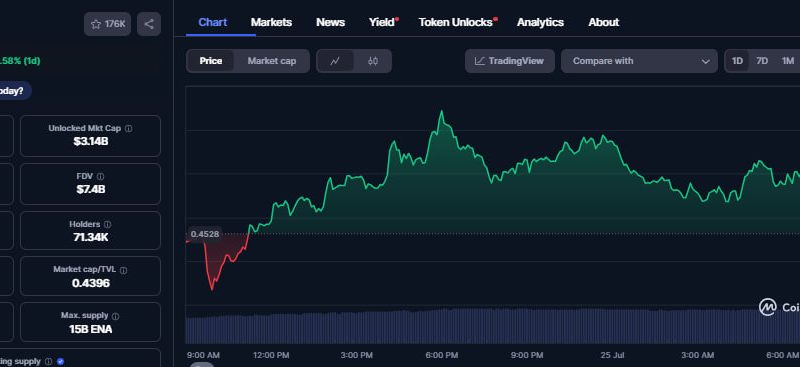Open the Token Unlocks tab

(x=456, y=22)
